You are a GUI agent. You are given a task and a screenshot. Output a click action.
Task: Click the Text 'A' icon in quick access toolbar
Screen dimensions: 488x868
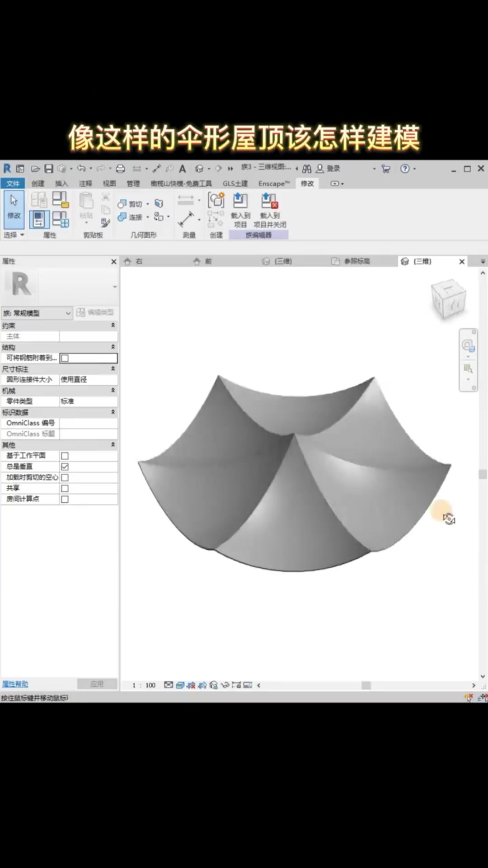pyautogui.click(x=183, y=169)
